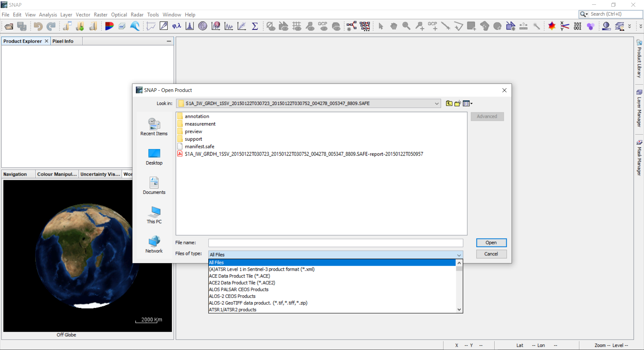
Task: Open the Statistics sigma tool
Action: click(255, 26)
